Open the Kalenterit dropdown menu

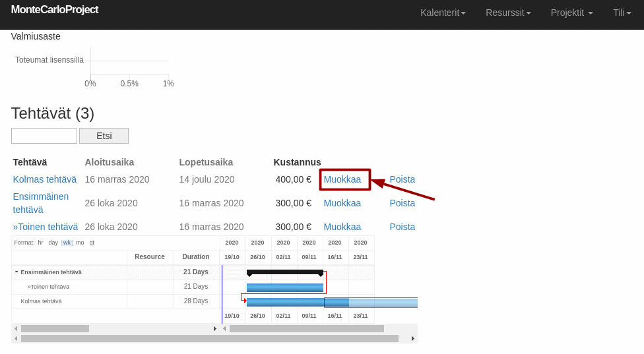click(x=443, y=13)
